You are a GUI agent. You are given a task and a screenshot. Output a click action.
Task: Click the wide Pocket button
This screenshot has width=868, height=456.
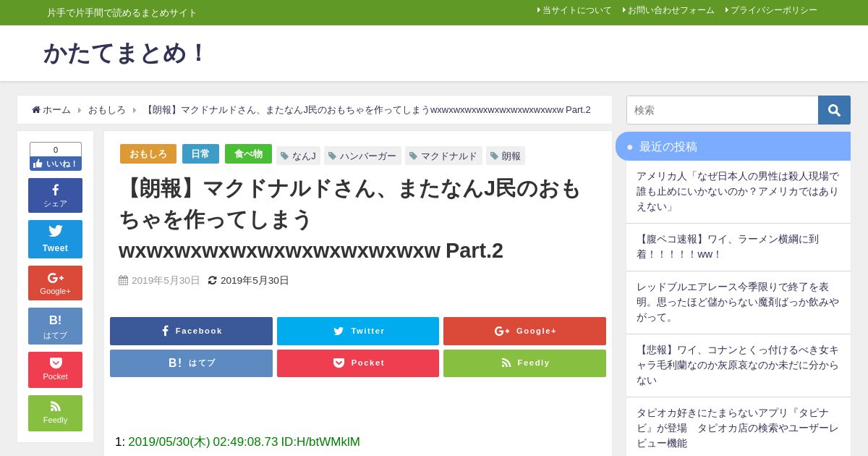[358, 363]
